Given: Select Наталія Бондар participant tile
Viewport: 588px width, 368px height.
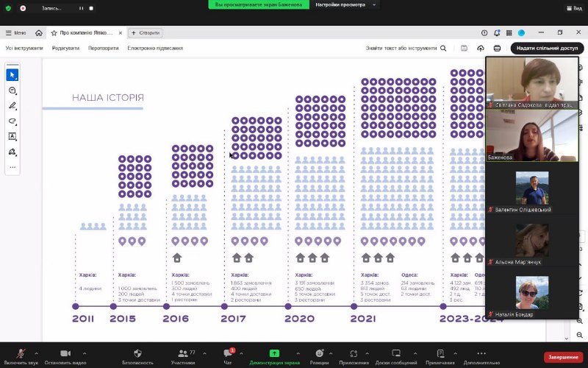Looking at the screenshot, I should click(x=532, y=293).
